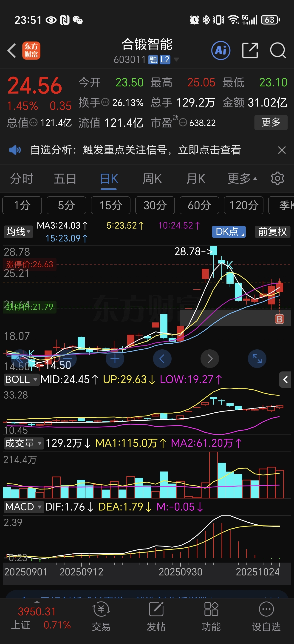The image size is (294, 644).
Task: Open the search magnifier icon
Action: [x=278, y=51]
